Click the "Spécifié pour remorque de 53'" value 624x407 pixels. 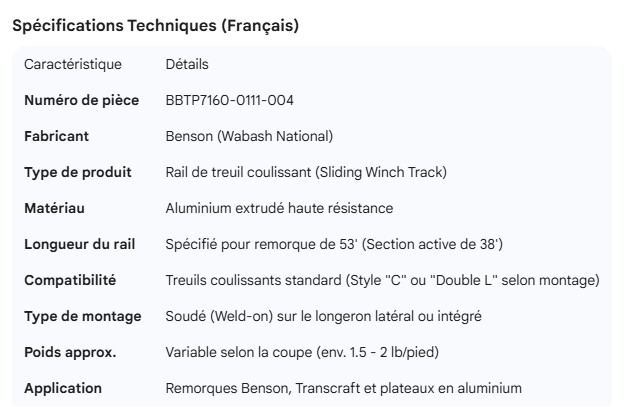coord(334,244)
